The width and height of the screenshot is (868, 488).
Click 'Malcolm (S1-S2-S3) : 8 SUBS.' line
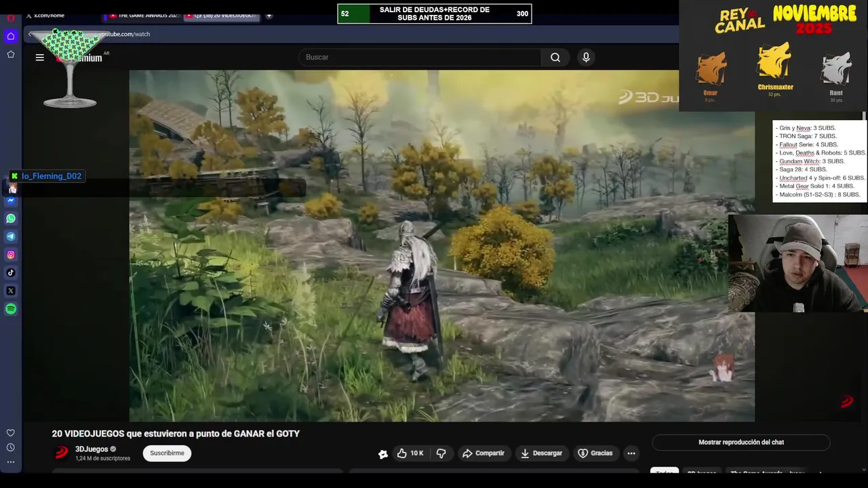click(x=819, y=195)
